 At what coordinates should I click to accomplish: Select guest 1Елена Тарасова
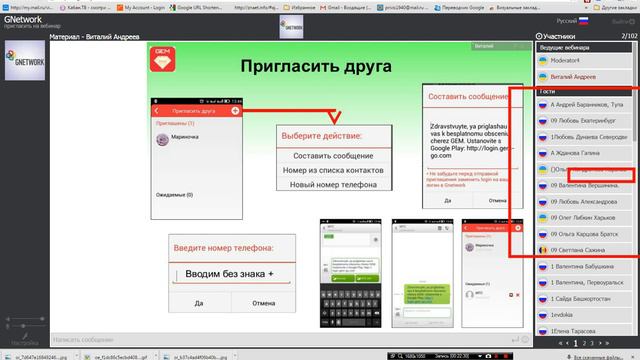click(x=584, y=331)
